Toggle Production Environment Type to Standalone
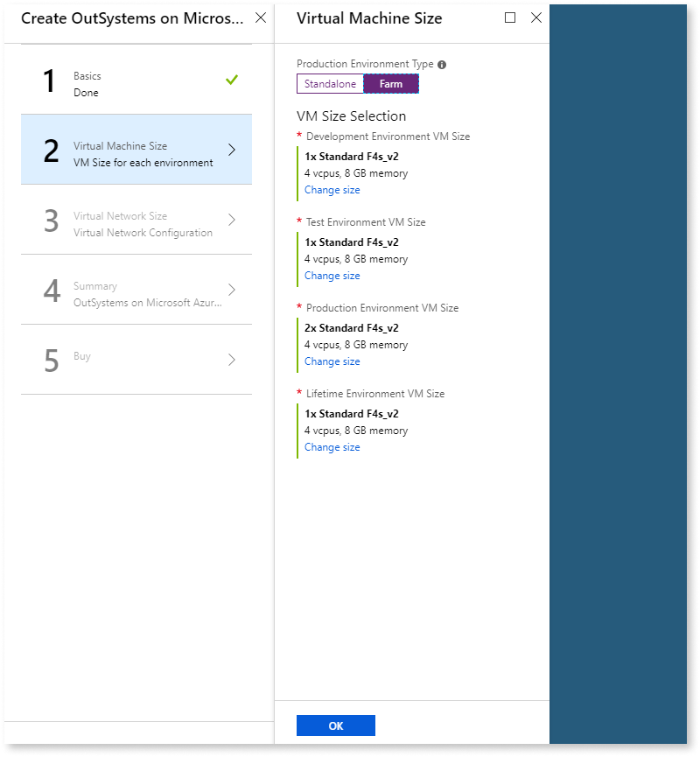700x757 pixels. (330, 83)
